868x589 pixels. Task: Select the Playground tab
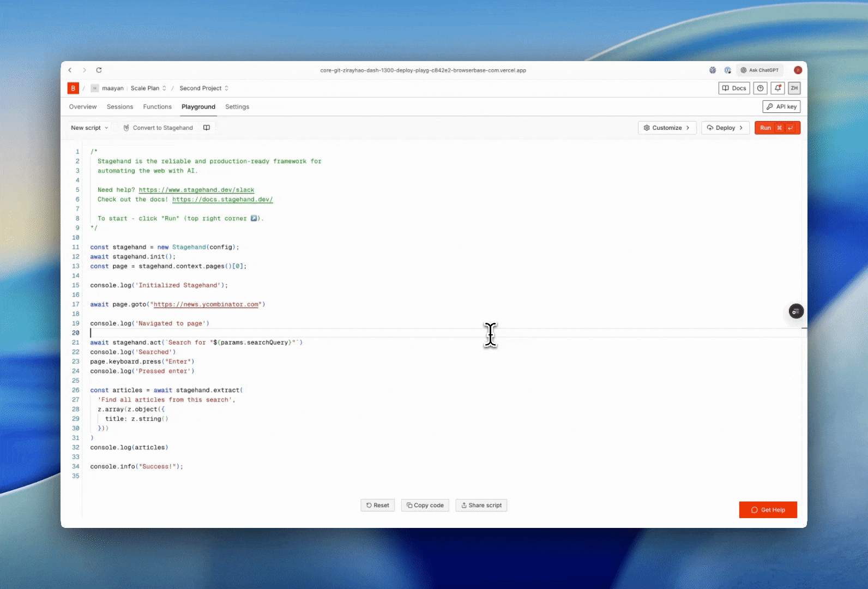pos(198,107)
